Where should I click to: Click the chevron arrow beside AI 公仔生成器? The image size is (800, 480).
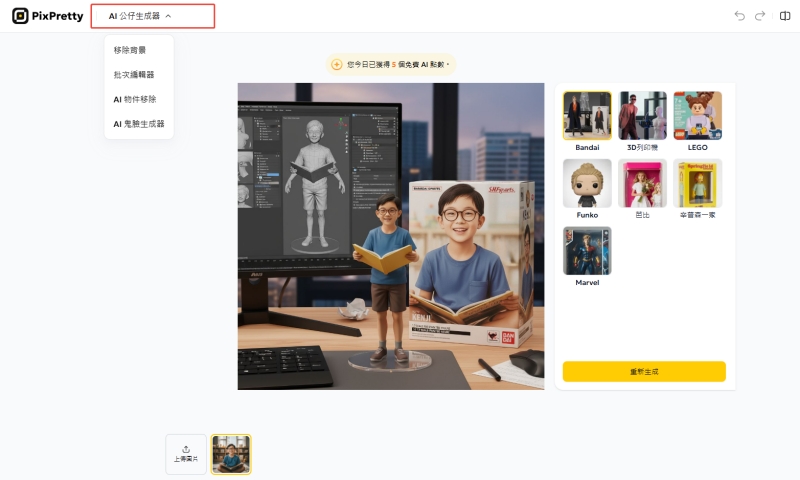click(x=169, y=16)
